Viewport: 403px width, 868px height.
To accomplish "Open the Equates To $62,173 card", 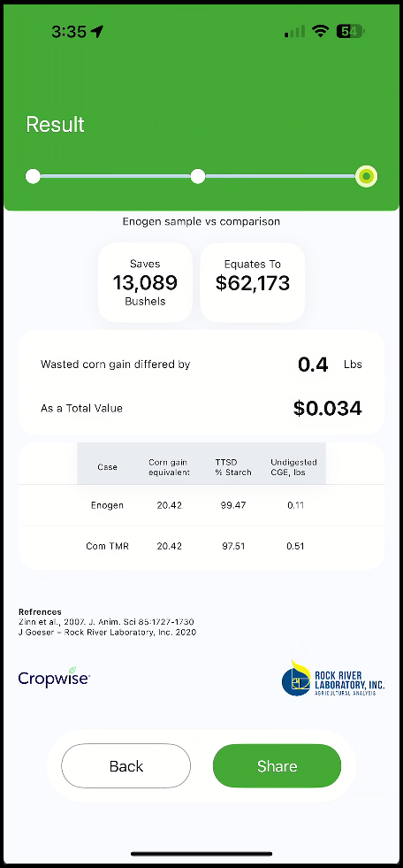I will (x=253, y=282).
